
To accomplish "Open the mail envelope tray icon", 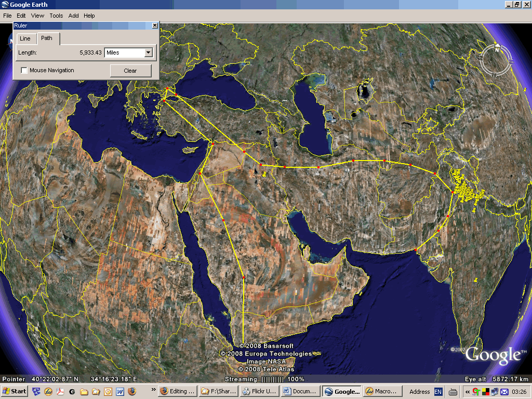I will [504, 392].
